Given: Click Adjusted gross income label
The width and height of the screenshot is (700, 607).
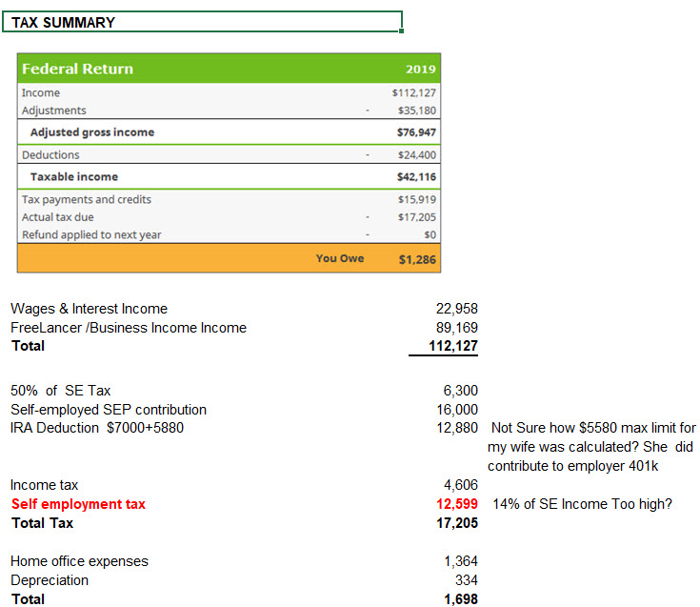Looking at the screenshot, I should tap(92, 132).
